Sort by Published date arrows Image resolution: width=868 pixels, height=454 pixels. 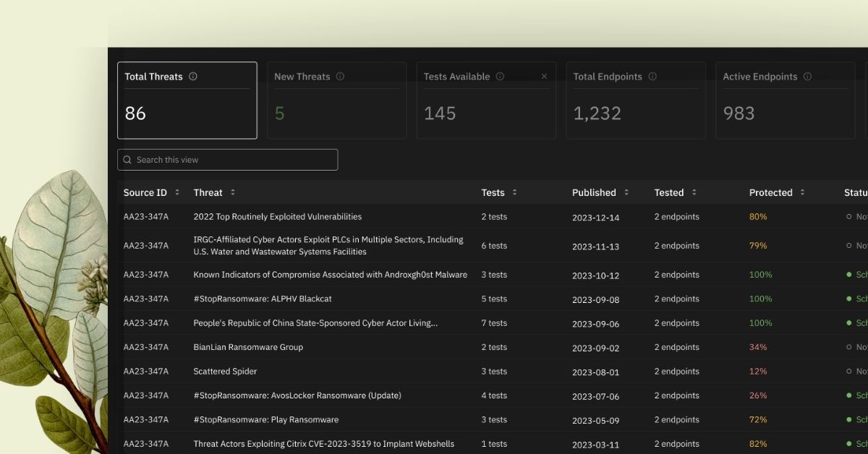[x=626, y=192]
